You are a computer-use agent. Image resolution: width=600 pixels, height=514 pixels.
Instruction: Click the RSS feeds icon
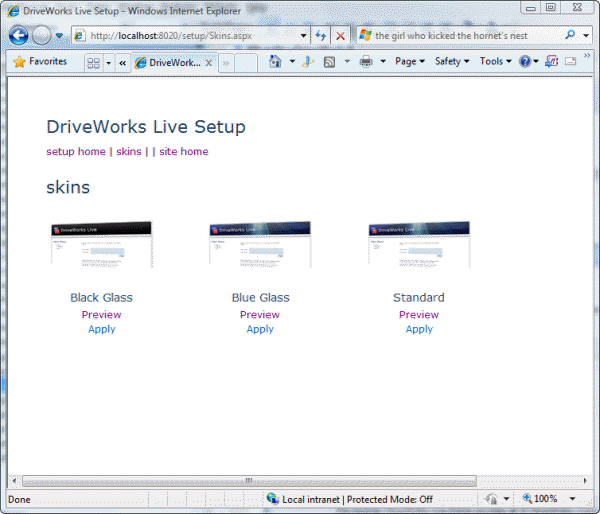329,62
